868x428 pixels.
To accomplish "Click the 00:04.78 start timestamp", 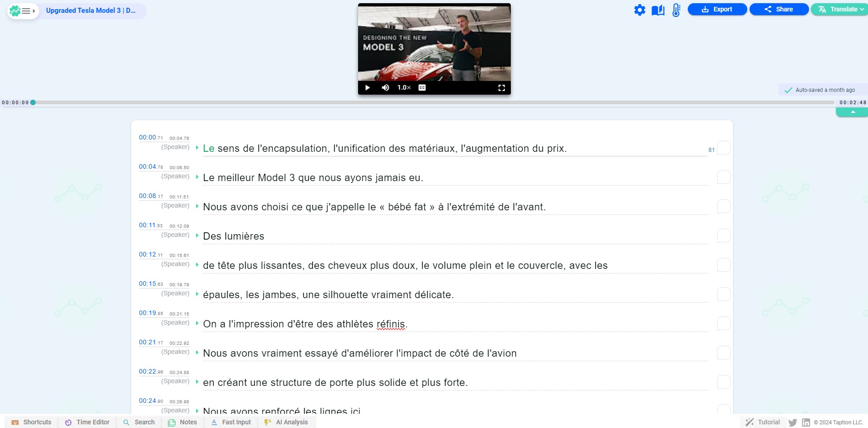I will (x=151, y=166).
